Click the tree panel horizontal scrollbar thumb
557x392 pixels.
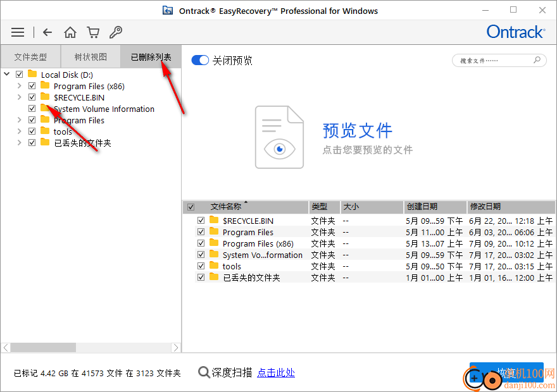pos(43,347)
